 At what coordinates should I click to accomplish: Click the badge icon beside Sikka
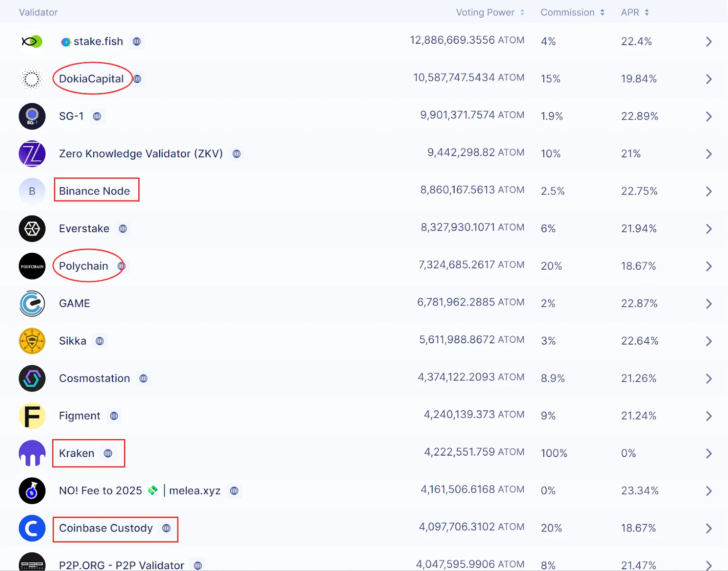[100, 341]
